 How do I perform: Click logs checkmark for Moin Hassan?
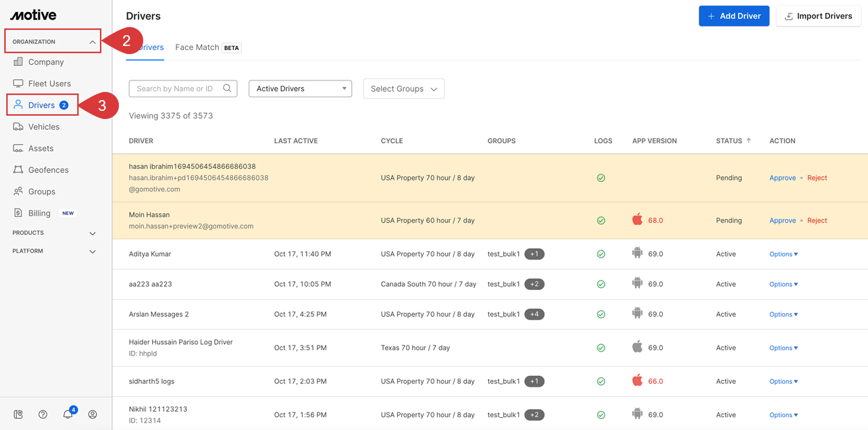point(601,220)
